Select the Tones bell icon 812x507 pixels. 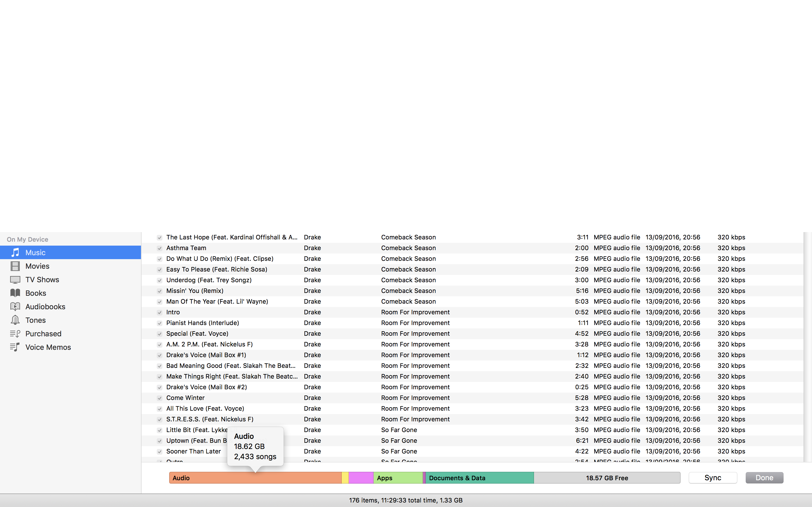(x=16, y=320)
